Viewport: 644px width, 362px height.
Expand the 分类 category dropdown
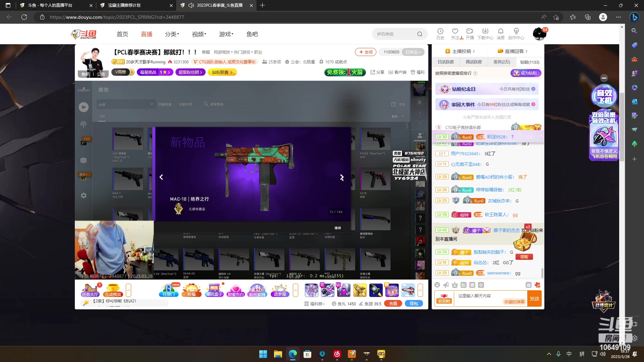pyautogui.click(x=172, y=34)
